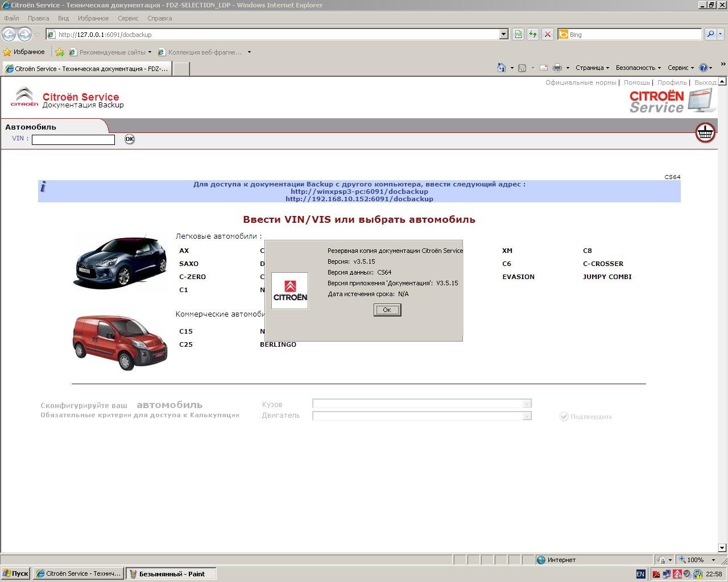728x582 pixels.
Task: Select the SAXO car model
Action: point(189,264)
